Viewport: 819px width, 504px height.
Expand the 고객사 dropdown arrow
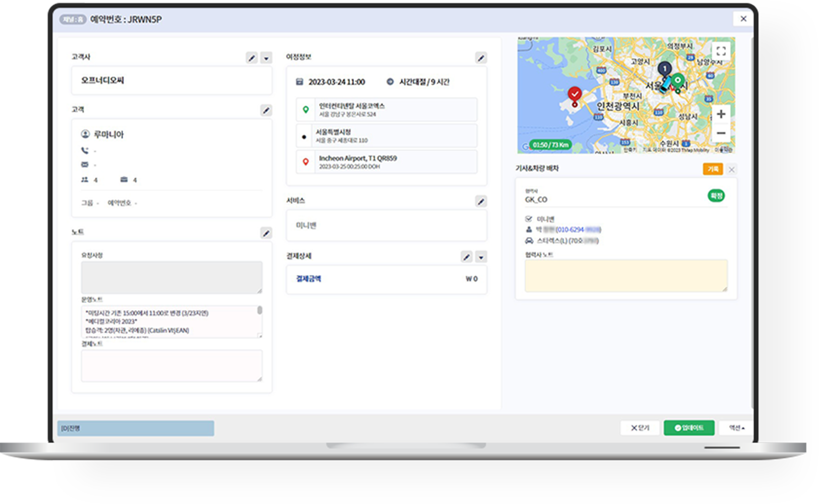coord(266,58)
